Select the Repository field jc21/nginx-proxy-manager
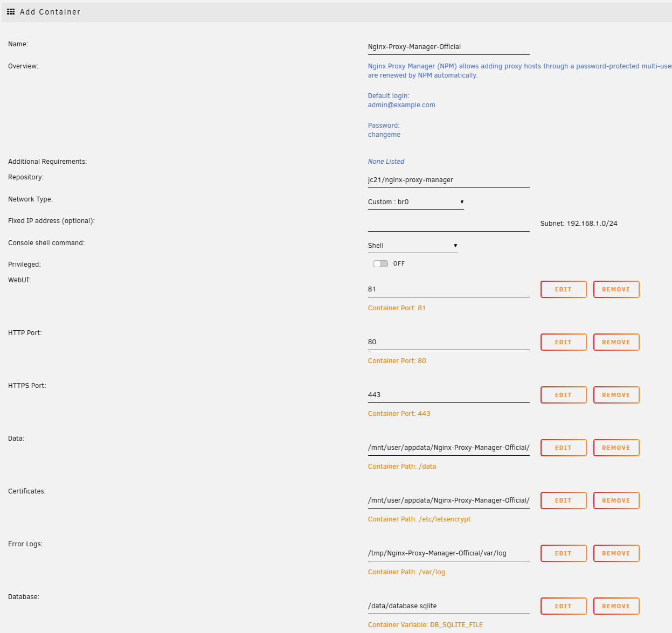672x633 pixels. click(x=448, y=180)
